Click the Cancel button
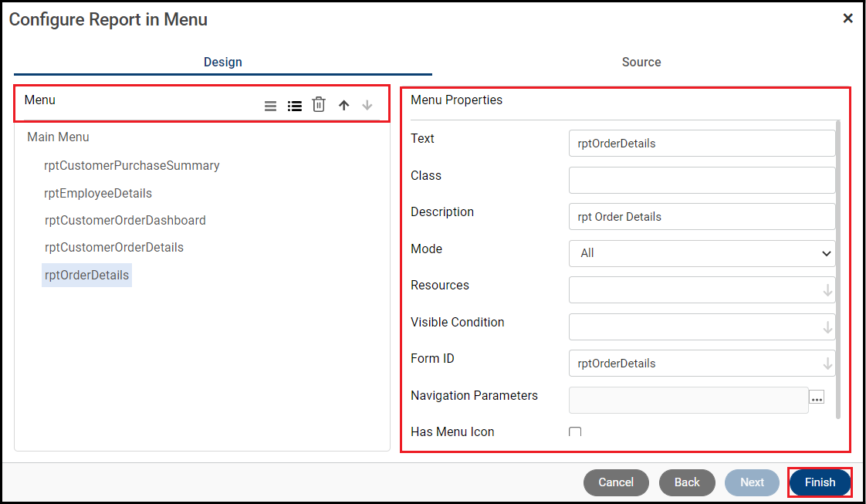This screenshot has height=504, width=866. pyautogui.click(x=616, y=482)
